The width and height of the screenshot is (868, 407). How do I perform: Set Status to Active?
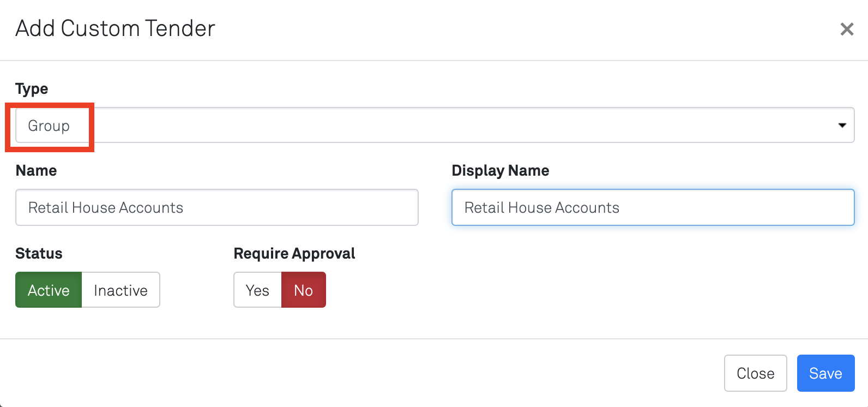click(49, 290)
